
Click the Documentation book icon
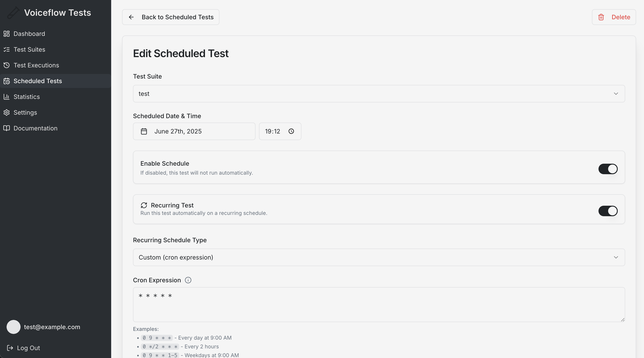7,128
